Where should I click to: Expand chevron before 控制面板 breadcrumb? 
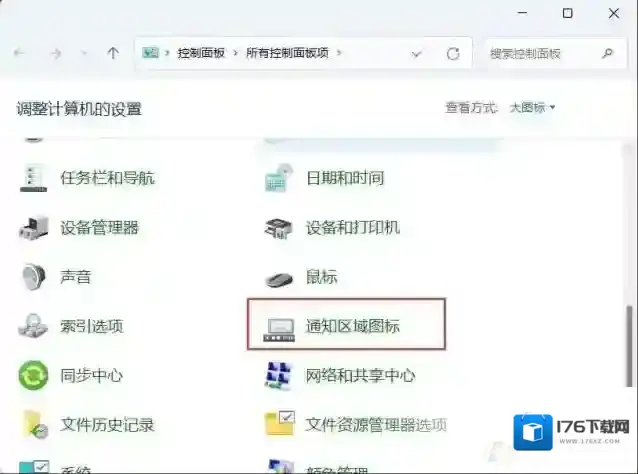pos(167,53)
